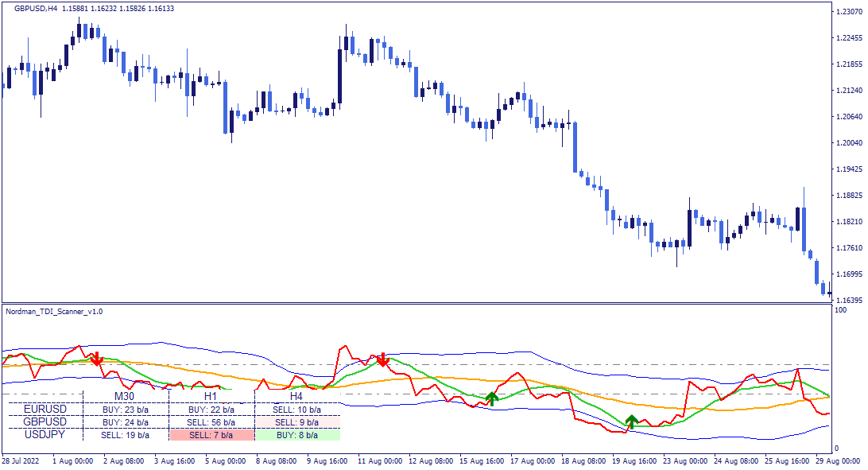Click the '3 Aug 16:00' time label
The width and height of the screenshot is (868, 470).
(x=174, y=460)
